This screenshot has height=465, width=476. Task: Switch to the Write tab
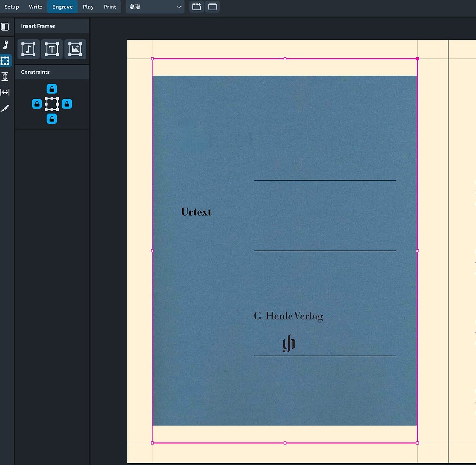pyautogui.click(x=35, y=7)
